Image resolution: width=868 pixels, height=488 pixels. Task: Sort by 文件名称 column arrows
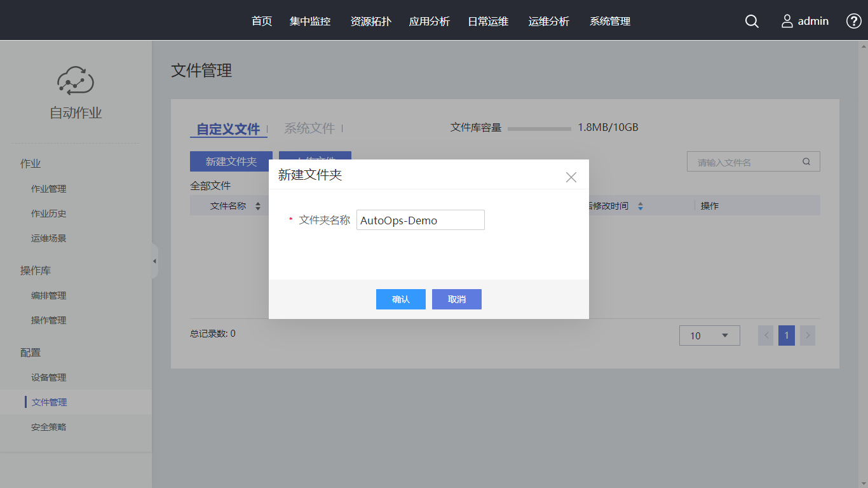(258, 207)
